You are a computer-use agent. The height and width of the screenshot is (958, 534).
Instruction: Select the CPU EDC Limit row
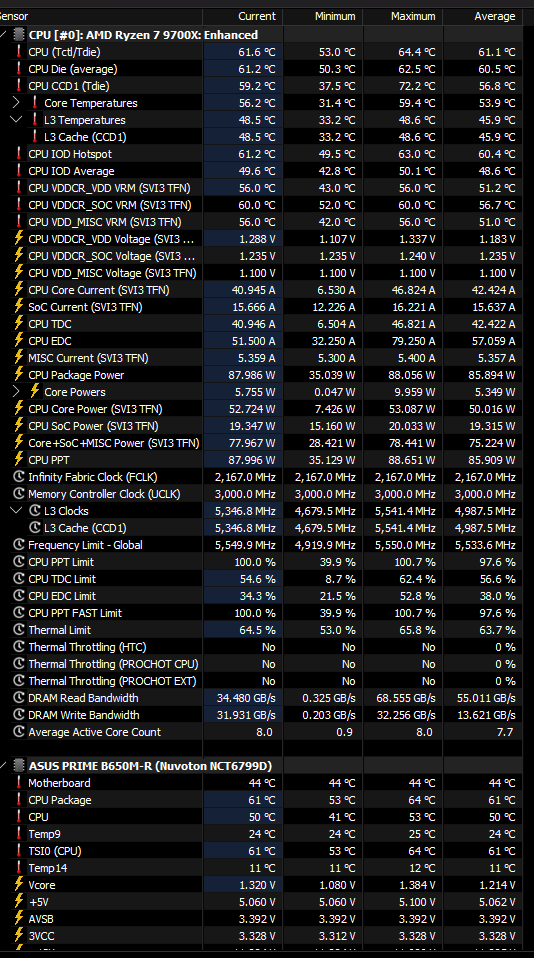point(262,596)
